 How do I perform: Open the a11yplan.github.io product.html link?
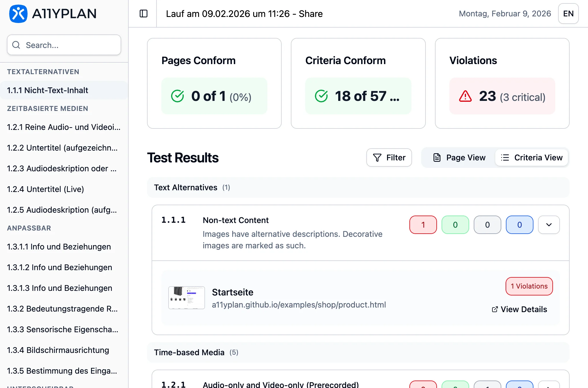(299, 305)
